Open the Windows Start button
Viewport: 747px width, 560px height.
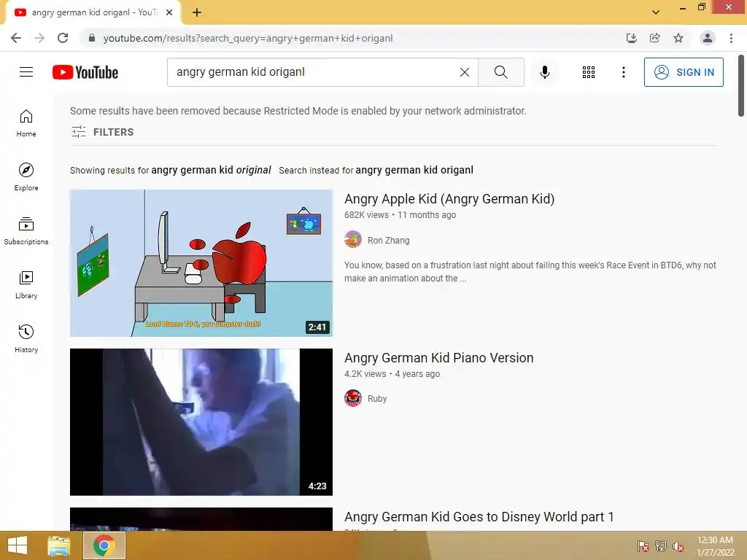pyautogui.click(x=18, y=545)
